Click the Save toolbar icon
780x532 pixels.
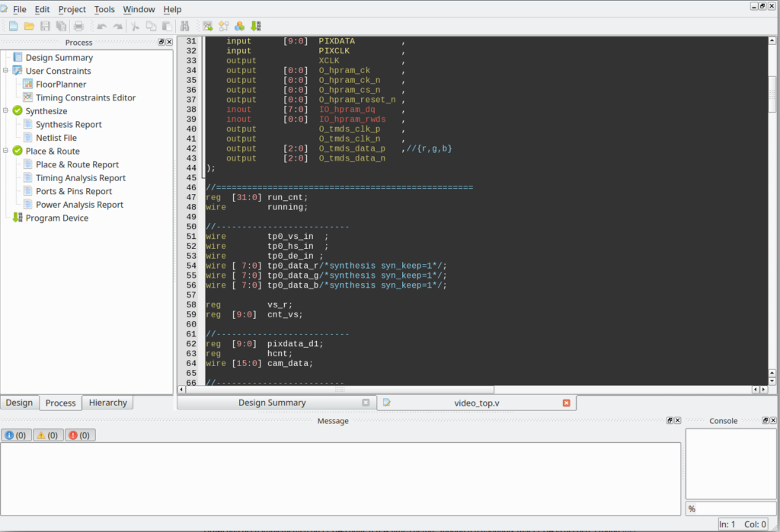point(45,27)
